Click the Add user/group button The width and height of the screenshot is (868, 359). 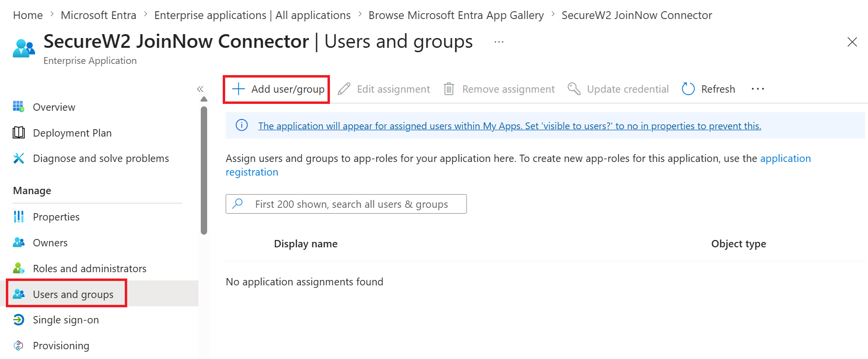pyautogui.click(x=278, y=89)
